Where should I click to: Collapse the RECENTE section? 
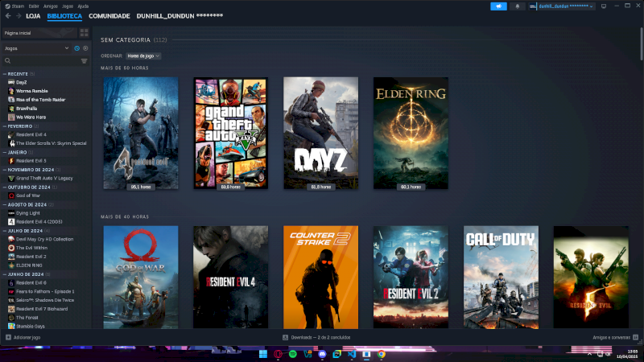[x=4, y=74]
